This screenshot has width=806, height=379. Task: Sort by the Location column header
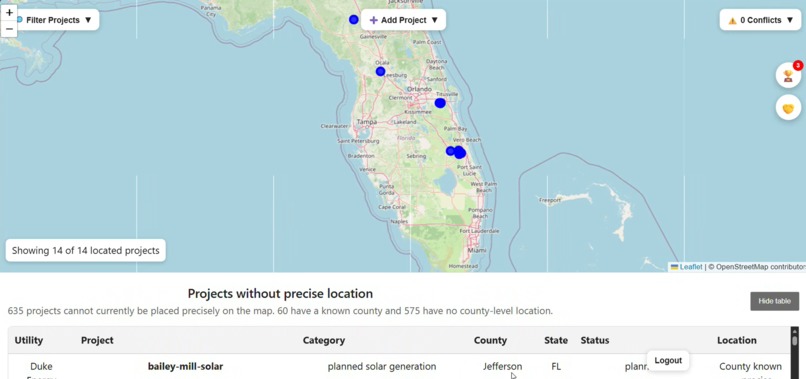click(737, 340)
